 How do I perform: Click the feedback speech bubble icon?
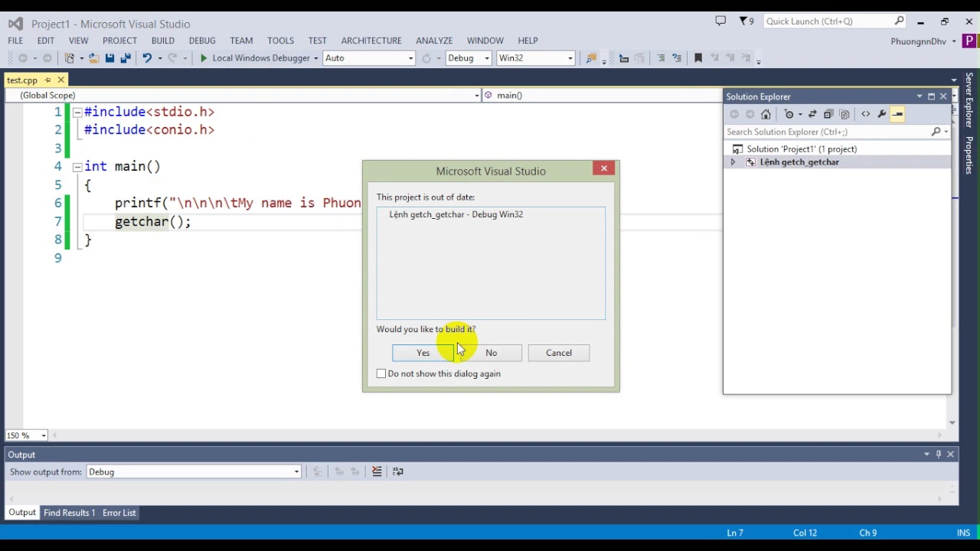720,21
